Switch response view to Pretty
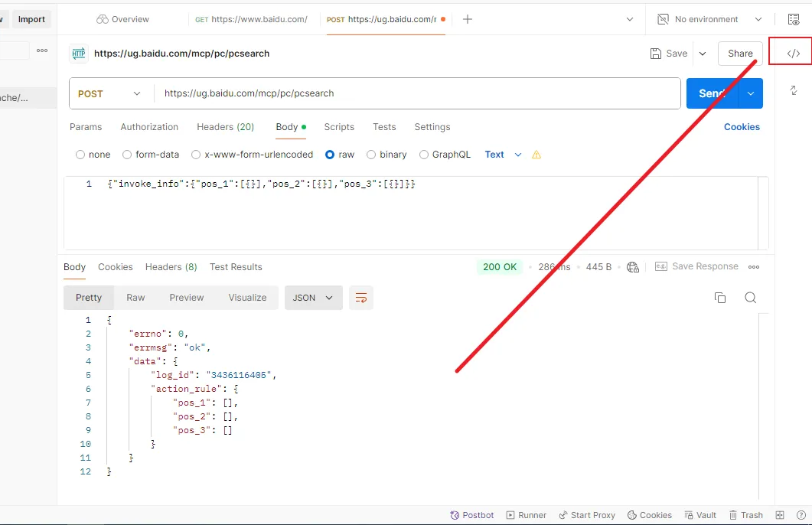The image size is (812, 525). pyautogui.click(x=89, y=298)
